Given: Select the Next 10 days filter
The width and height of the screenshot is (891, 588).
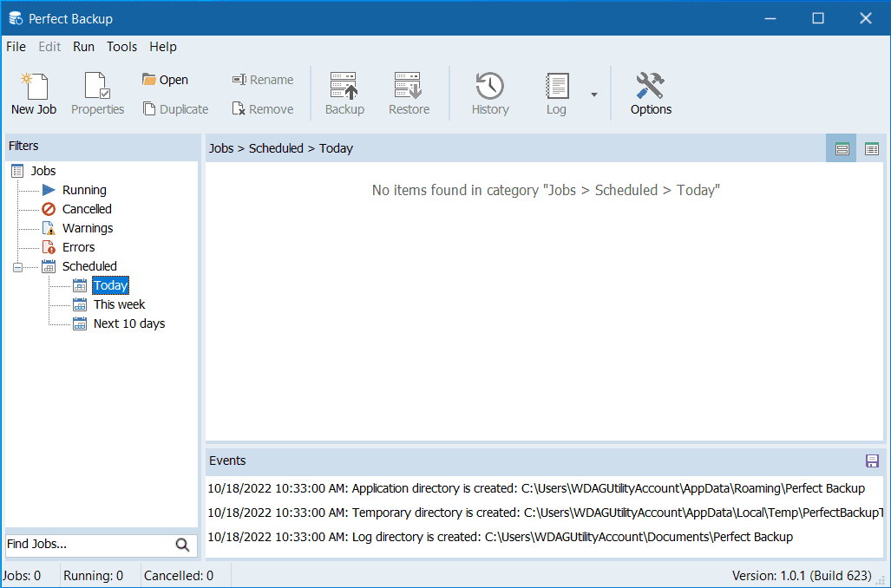Looking at the screenshot, I should click(x=129, y=323).
